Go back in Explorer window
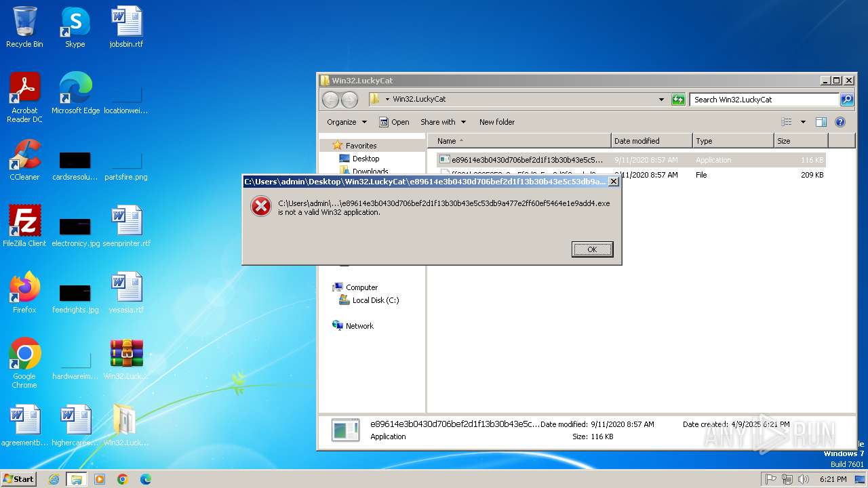This screenshot has height=488, width=868. 330,100
